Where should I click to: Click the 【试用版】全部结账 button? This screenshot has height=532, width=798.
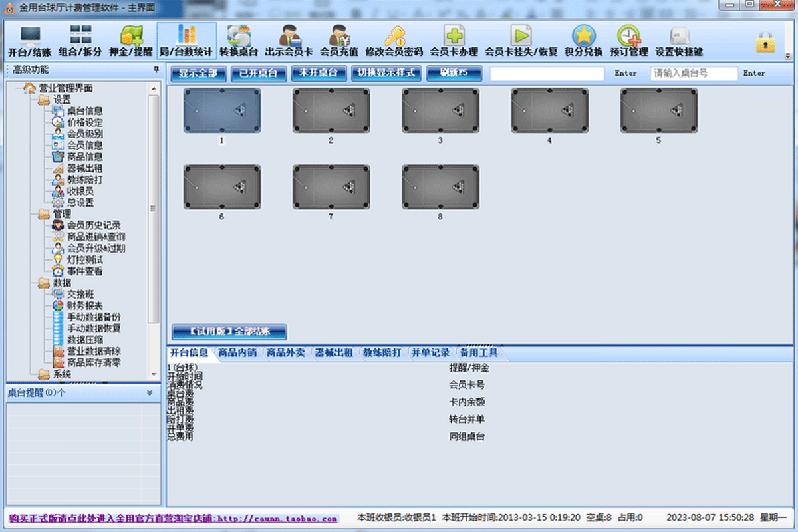point(229,332)
